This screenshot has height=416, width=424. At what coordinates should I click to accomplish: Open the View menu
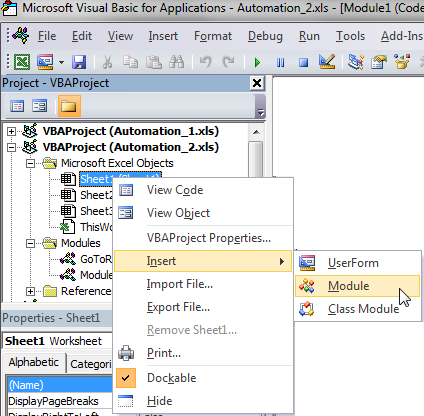coord(120,36)
